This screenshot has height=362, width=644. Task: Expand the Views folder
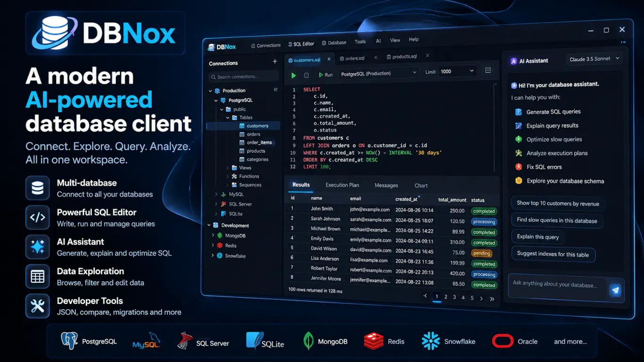coord(228,168)
